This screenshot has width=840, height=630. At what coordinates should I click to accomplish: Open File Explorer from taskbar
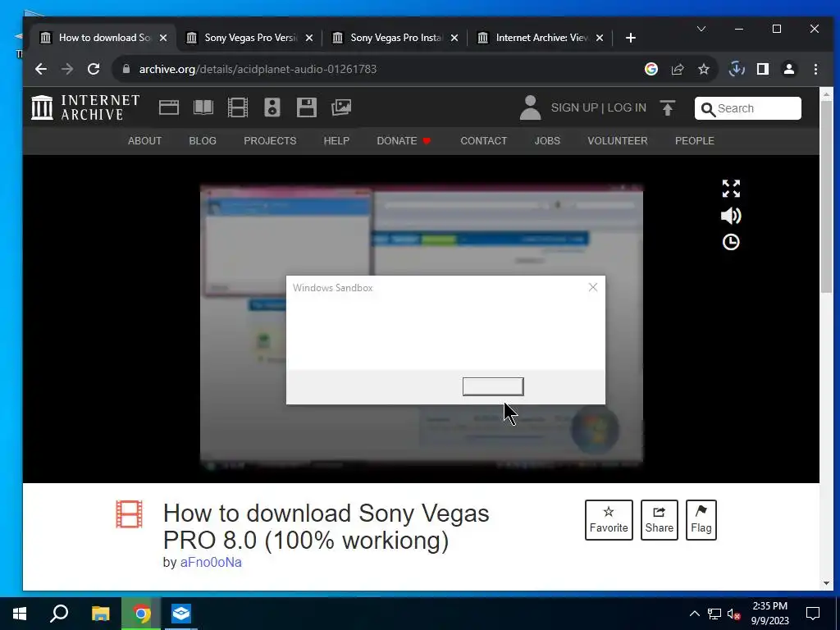(x=100, y=614)
